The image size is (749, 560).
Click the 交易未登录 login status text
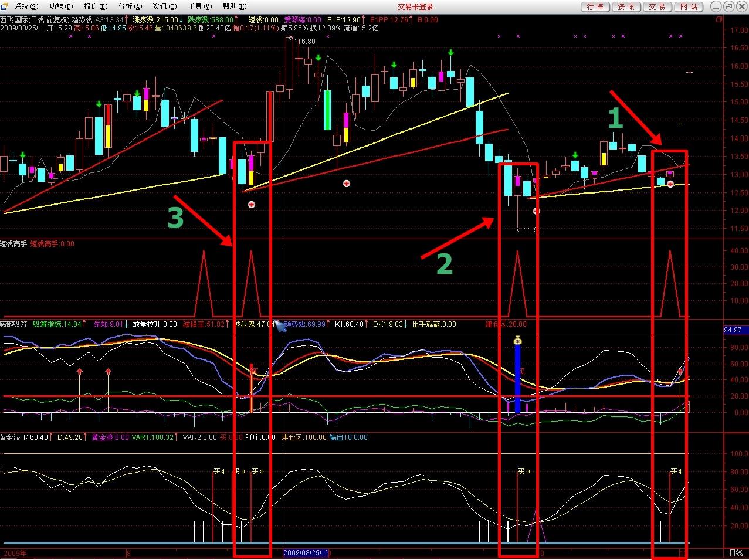point(415,6)
